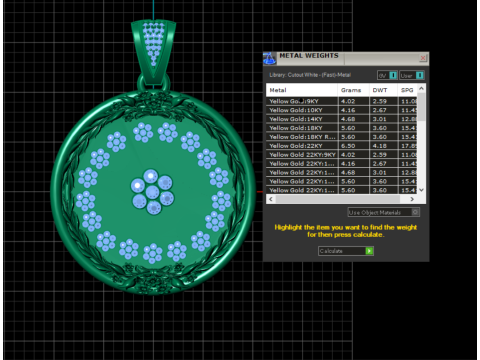Sort by the Metal column header
The width and height of the screenshot is (480, 360).
tap(302, 90)
